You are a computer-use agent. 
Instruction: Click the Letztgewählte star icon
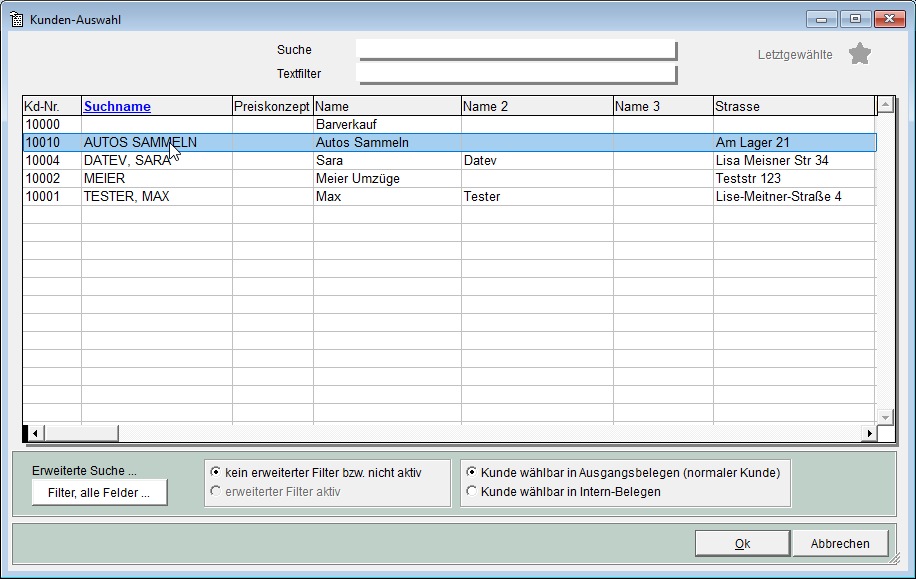click(x=859, y=54)
